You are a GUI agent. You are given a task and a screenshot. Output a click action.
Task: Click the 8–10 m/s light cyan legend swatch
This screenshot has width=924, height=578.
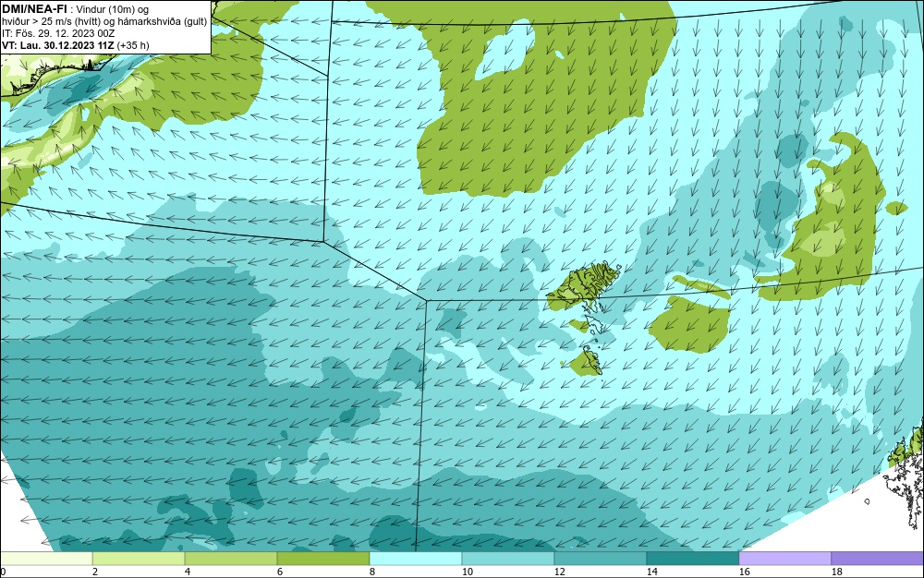[416, 559]
